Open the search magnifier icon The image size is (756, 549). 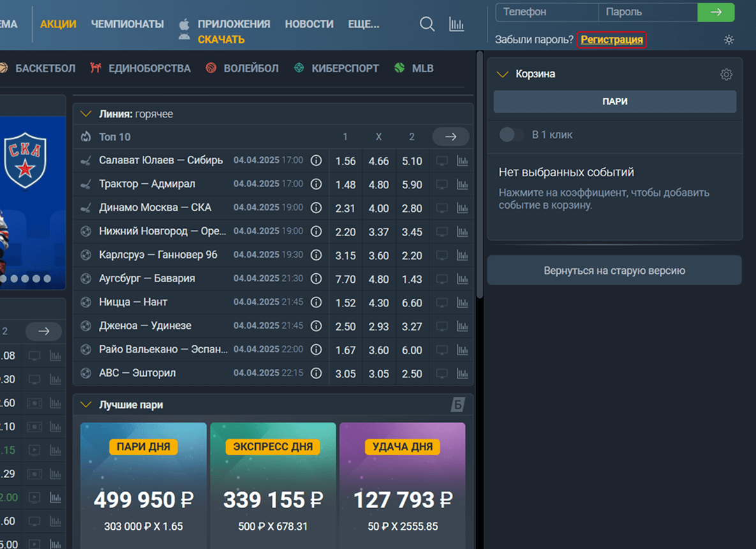click(427, 24)
